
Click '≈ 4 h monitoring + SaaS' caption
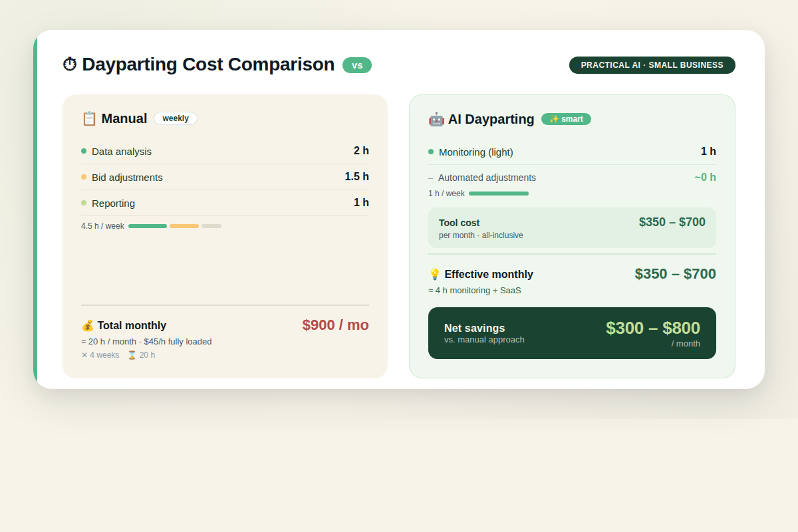click(475, 291)
